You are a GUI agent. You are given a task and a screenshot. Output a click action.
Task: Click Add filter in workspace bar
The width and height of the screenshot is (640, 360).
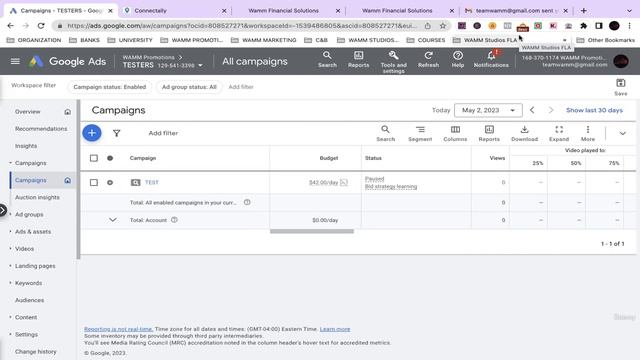(241, 87)
